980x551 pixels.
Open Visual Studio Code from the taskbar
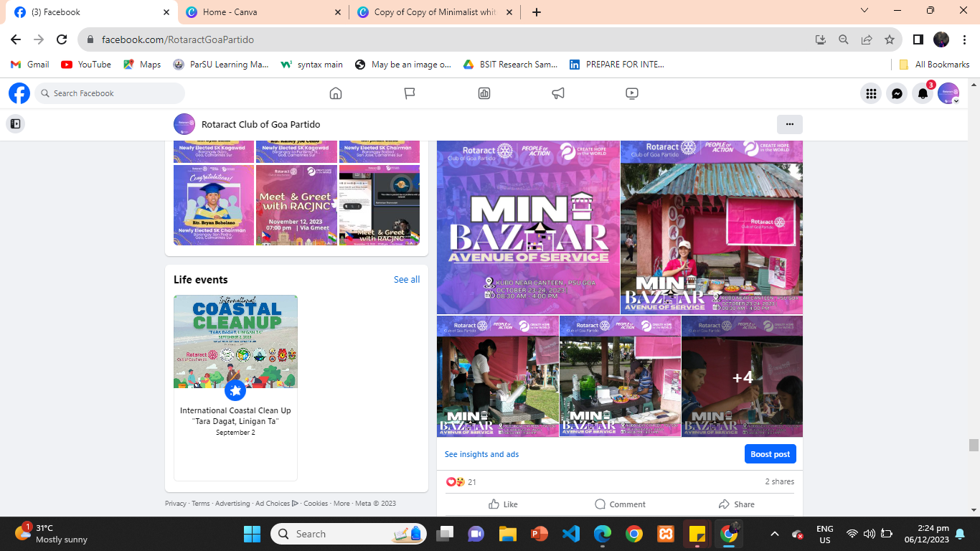[x=570, y=534]
